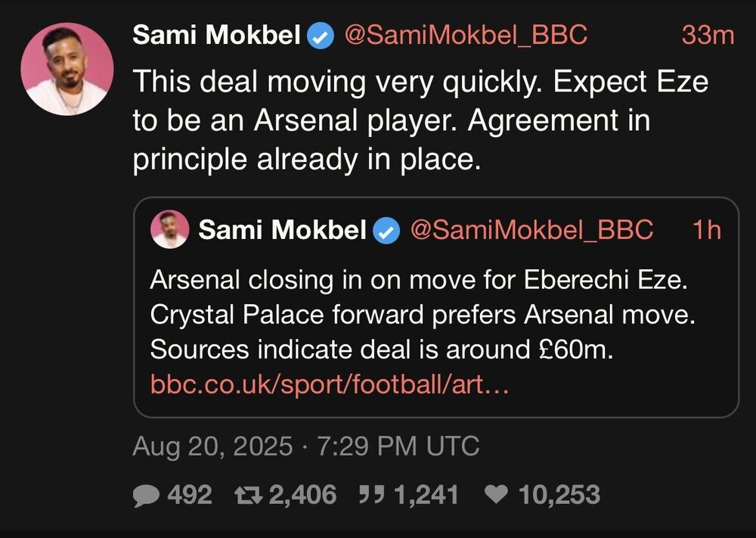Open the 2,406 retweets count
The width and height of the screenshot is (756, 538).
301,496
